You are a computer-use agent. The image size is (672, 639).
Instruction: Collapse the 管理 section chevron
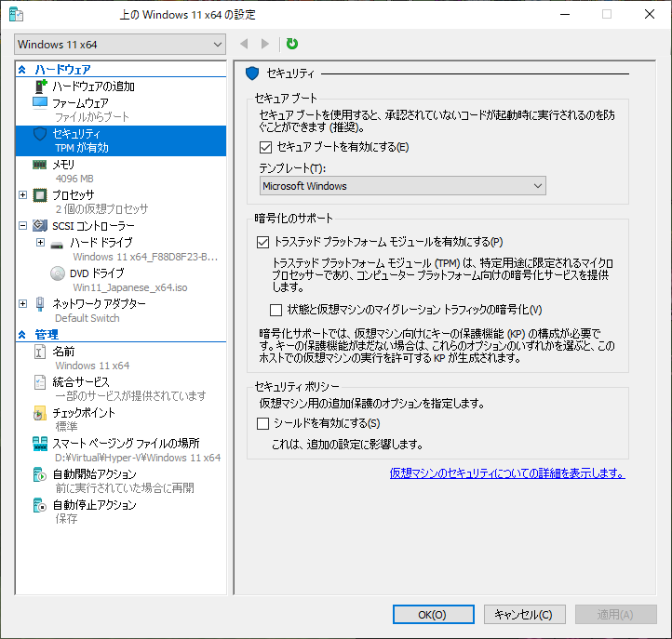22,335
